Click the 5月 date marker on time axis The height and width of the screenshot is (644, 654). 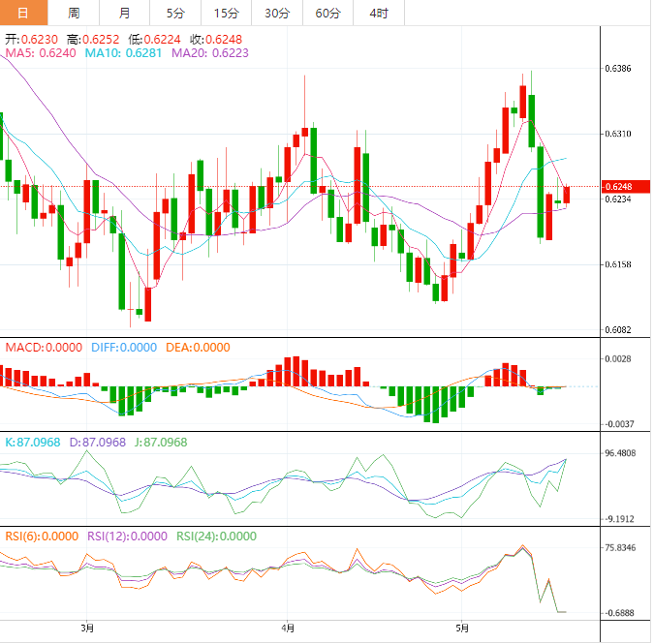coord(462,628)
